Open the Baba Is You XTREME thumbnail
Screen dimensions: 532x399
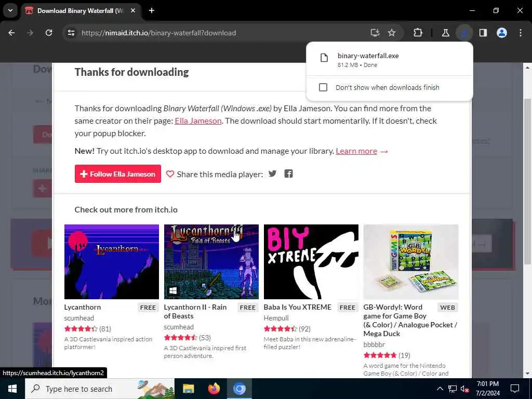click(x=311, y=262)
